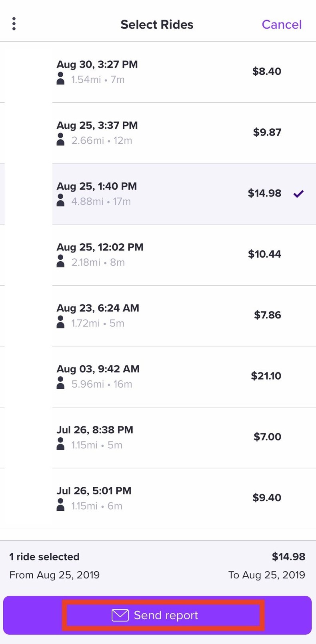316x644 pixels.
Task: Click the person icon on the 4.88mi ride
Action: point(61,200)
